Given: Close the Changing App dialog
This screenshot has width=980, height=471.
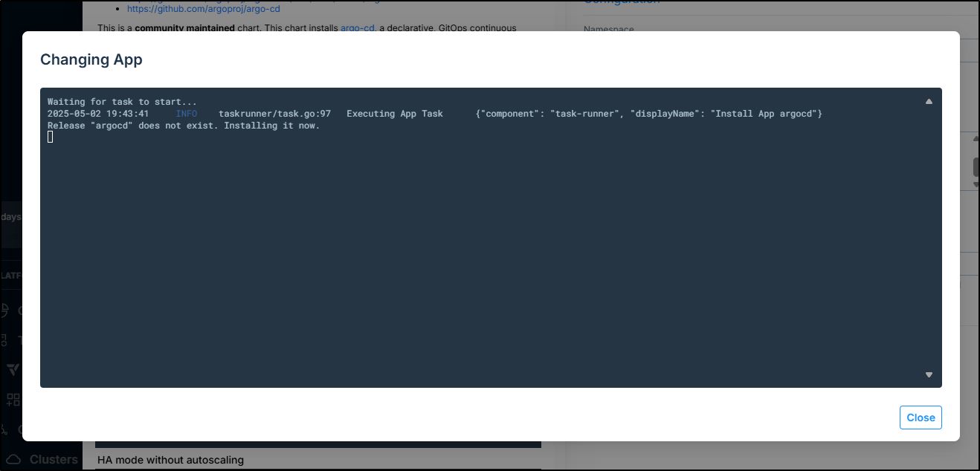Looking at the screenshot, I should (x=921, y=418).
